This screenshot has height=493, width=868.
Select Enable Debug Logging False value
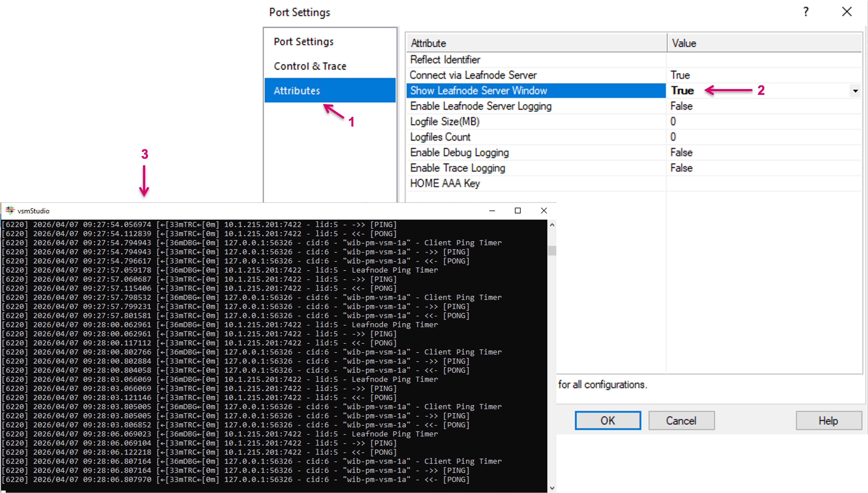tap(681, 153)
